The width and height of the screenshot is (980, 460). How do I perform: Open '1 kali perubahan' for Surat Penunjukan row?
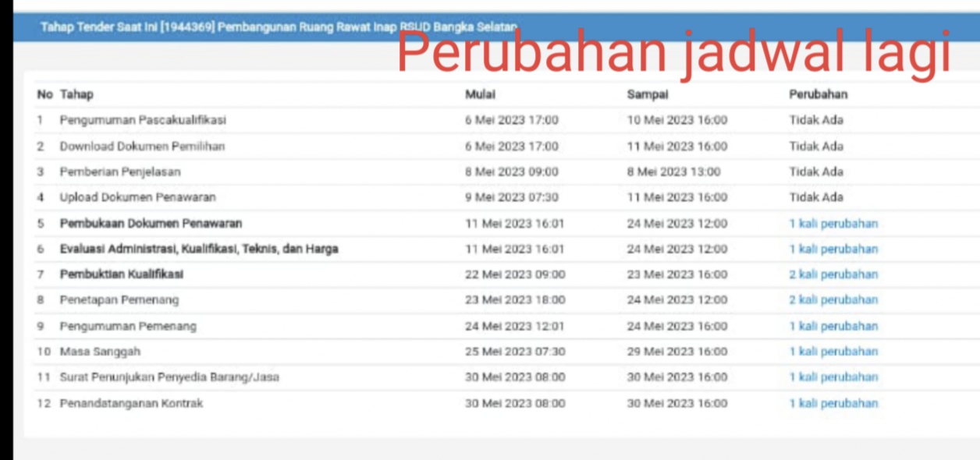coord(833,377)
